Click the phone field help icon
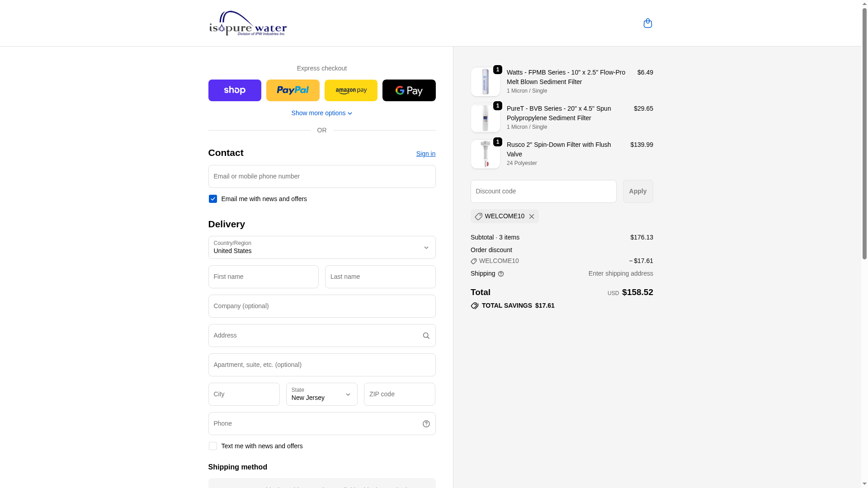 click(x=426, y=424)
